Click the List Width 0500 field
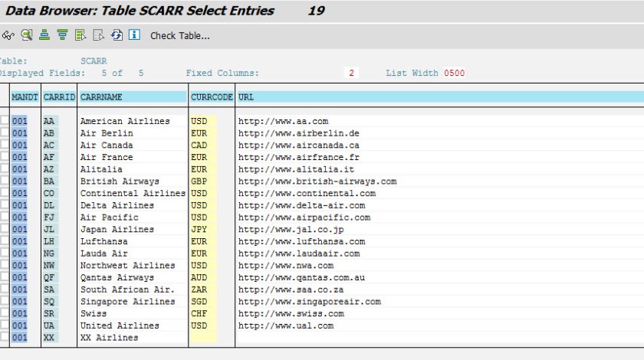The width and height of the screenshot is (644, 360). [x=454, y=73]
